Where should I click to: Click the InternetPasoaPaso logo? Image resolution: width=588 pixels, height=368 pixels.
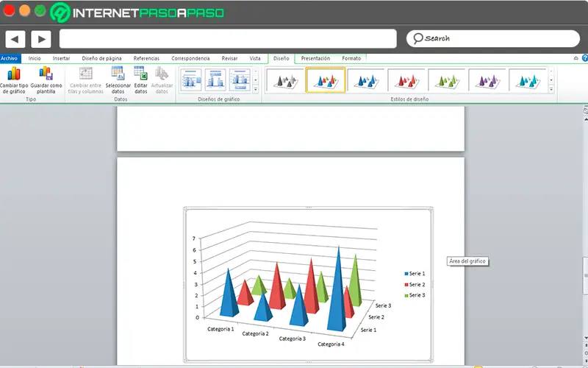(137, 13)
